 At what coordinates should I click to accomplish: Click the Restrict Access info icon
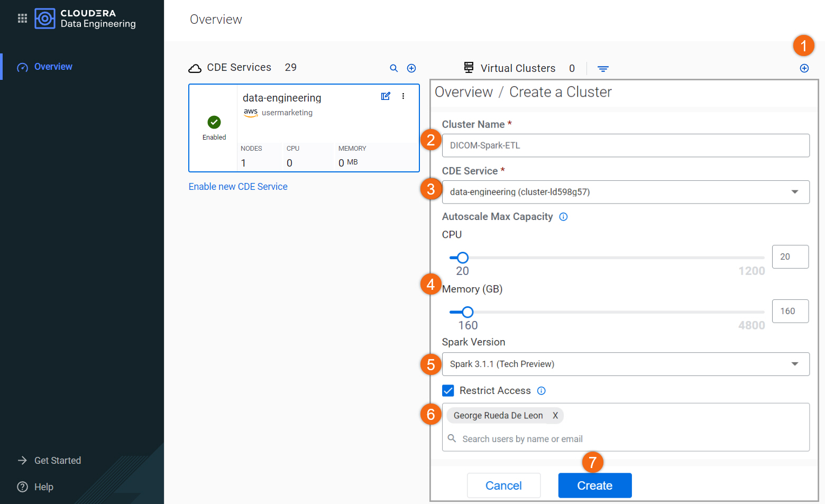(541, 391)
